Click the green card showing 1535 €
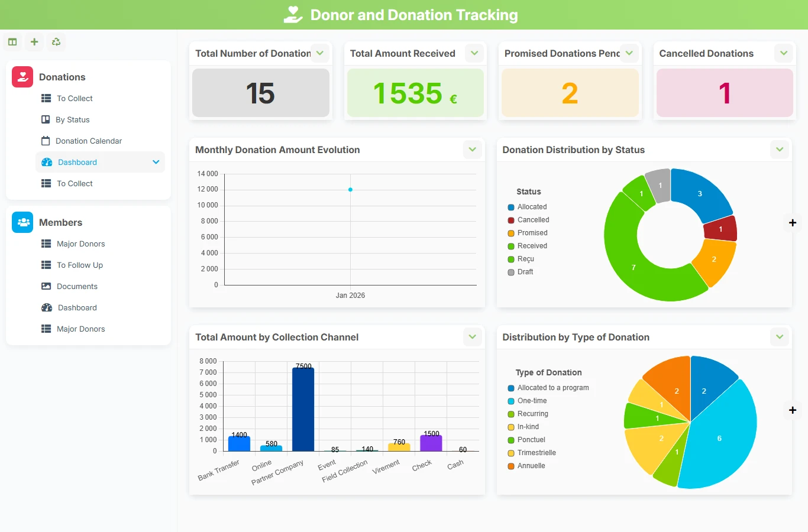The image size is (808, 532). (x=415, y=93)
